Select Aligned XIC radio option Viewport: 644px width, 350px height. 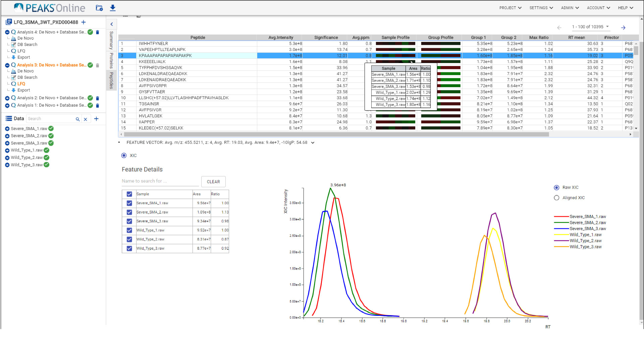coord(556,198)
